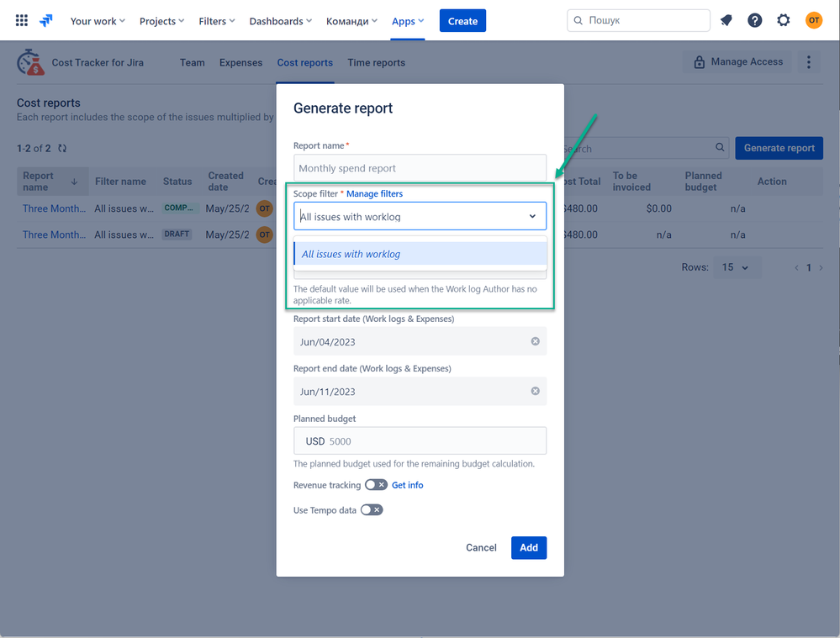Click the Cost Tracker for Jira logo
Viewport: 840px width, 638px height.
pyautogui.click(x=30, y=62)
